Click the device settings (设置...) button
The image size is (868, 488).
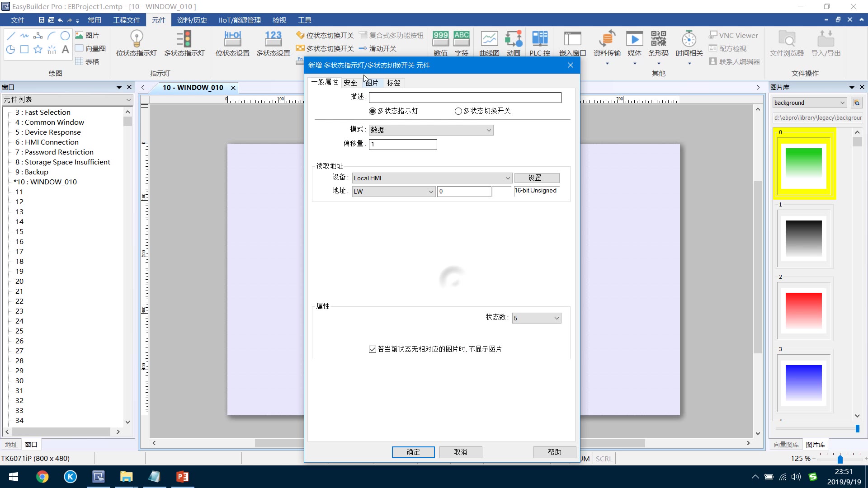[x=537, y=178]
